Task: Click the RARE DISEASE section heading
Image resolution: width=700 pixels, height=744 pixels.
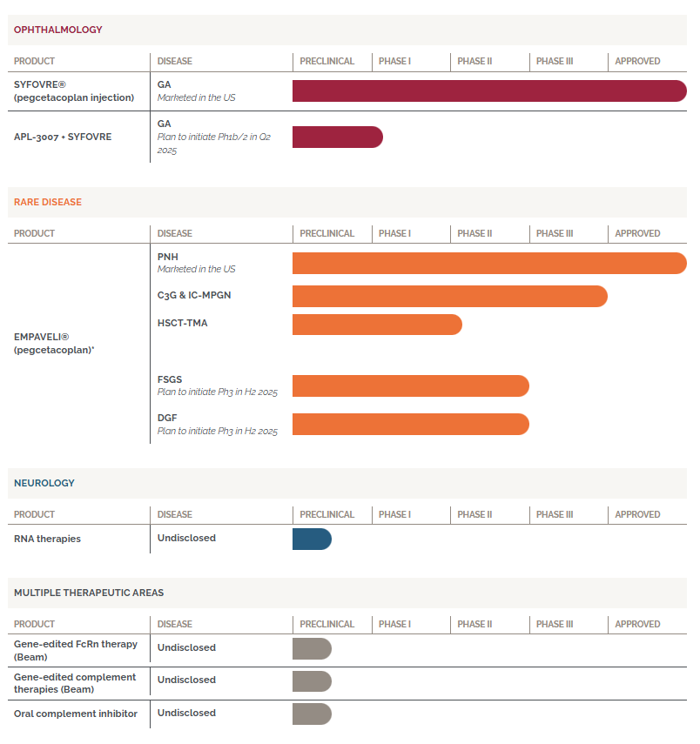Action: pos(48,202)
